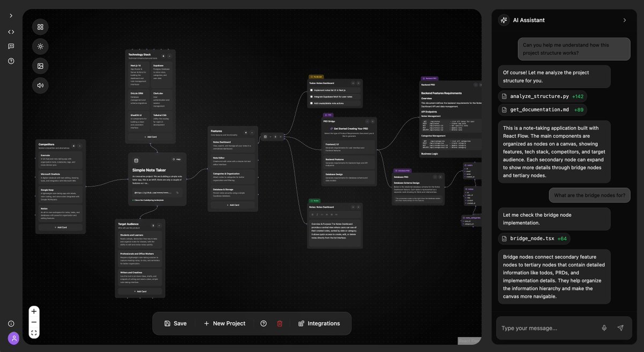Click Help on Simple Note Taker node
Image resolution: width=644 pixels, height=352 pixels.
[177, 159]
